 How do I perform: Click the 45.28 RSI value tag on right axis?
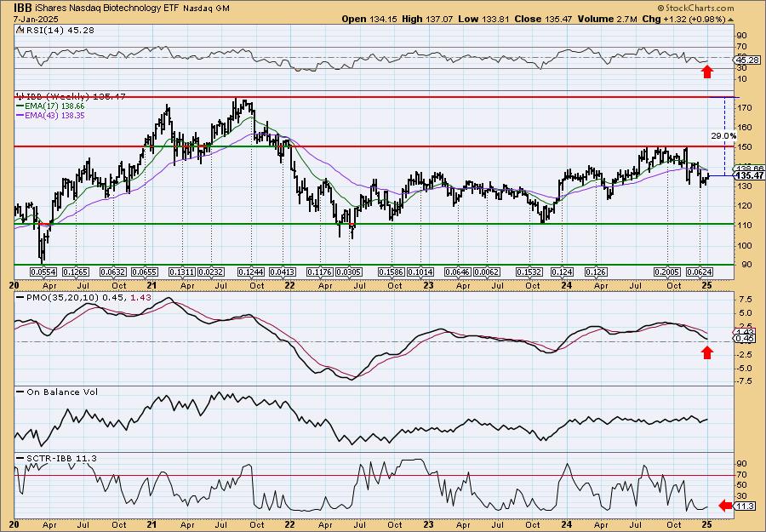747,60
